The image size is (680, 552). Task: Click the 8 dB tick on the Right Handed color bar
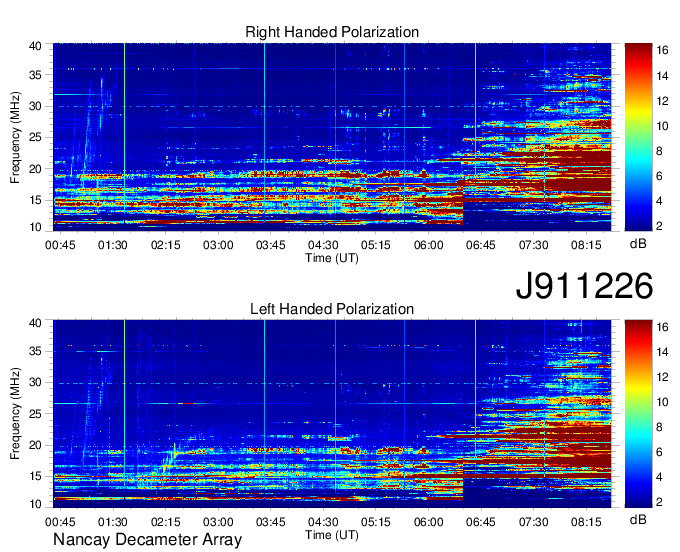coord(659,151)
